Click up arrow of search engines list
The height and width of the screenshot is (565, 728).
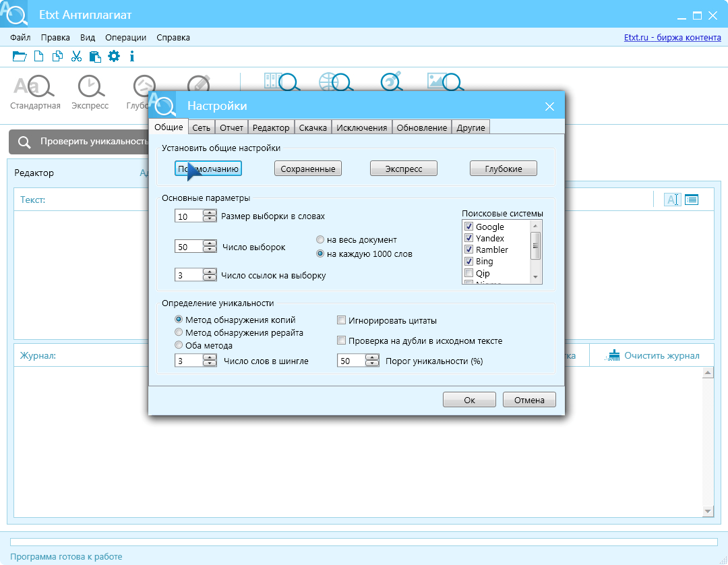535,226
